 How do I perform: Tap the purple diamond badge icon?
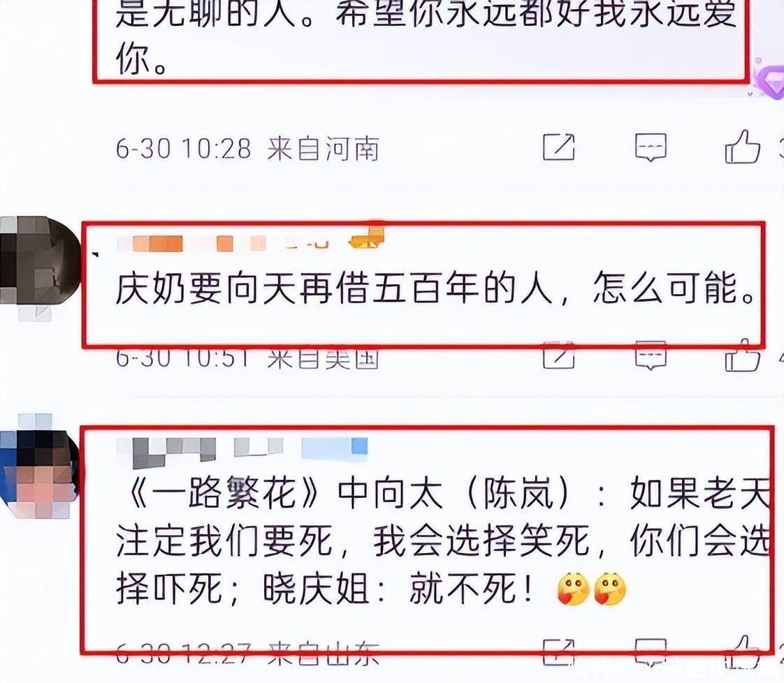tap(767, 80)
